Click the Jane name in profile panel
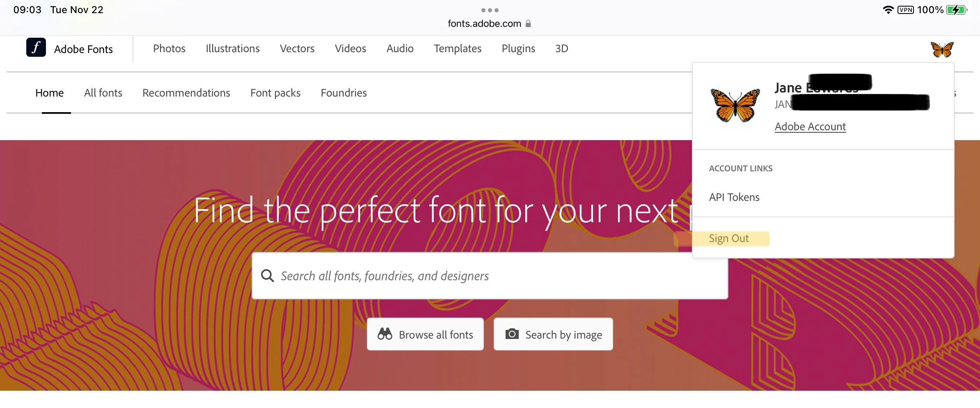This screenshot has height=408, width=980. tap(788, 88)
